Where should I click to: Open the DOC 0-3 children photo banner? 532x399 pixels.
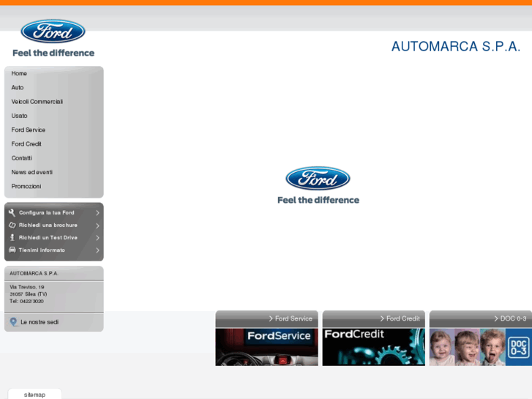pos(481,347)
